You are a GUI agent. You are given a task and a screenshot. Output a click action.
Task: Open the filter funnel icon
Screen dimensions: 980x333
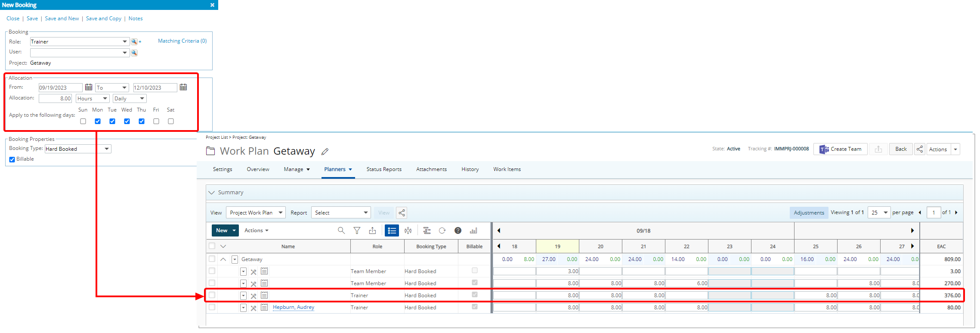[357, 230]
